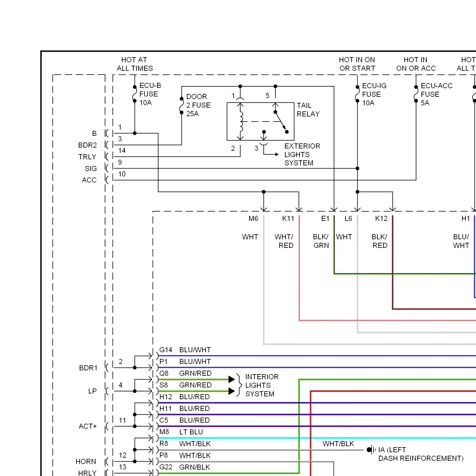Click the GRN/BLK wire label

(x=195, y=467)
